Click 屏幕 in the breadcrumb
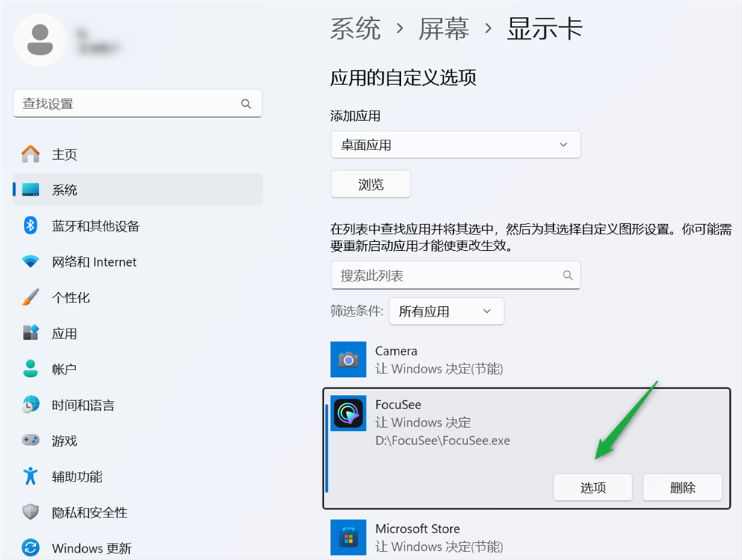The height and width of the screenshot is (560, 742). (443, 29)
